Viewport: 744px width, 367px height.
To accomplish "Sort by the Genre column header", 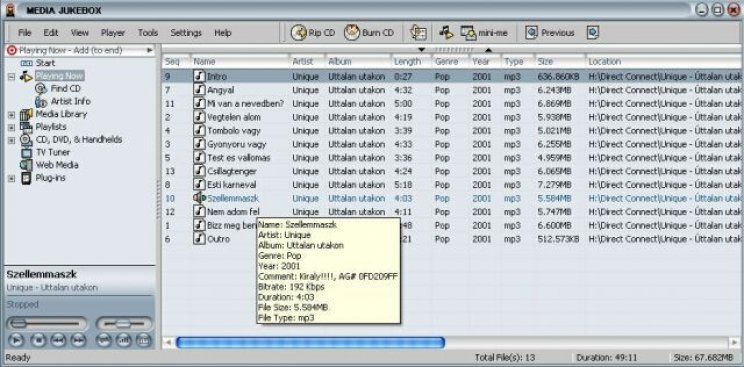I will [450, 62].
